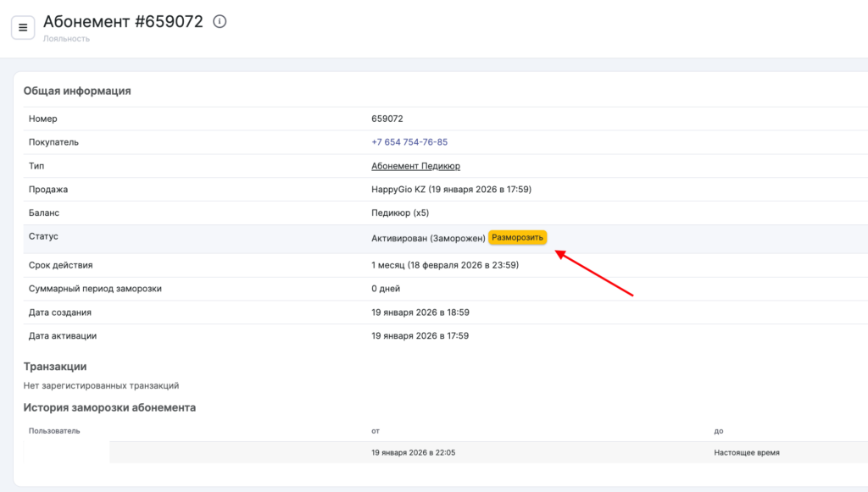Screen dimensions: 868x492
Task: Click the HappyGio KZ sale entry
Action: point(451,190)
